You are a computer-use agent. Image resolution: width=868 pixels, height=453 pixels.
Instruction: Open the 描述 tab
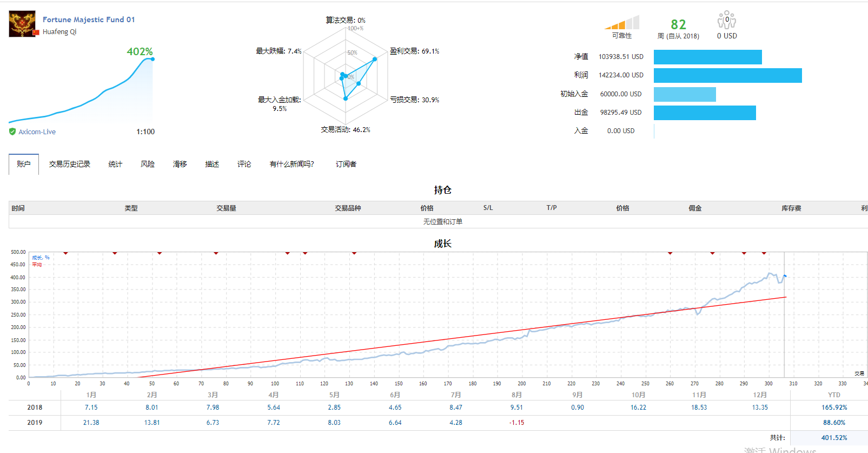pyautogui.click(x=212, y=164)
